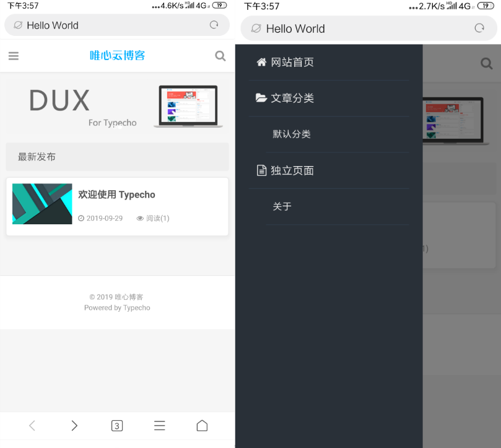Tap the search magnifier in left screen header
Image resolution: width=501 pixels, height=448 pixels.
(x=220, y=56)
